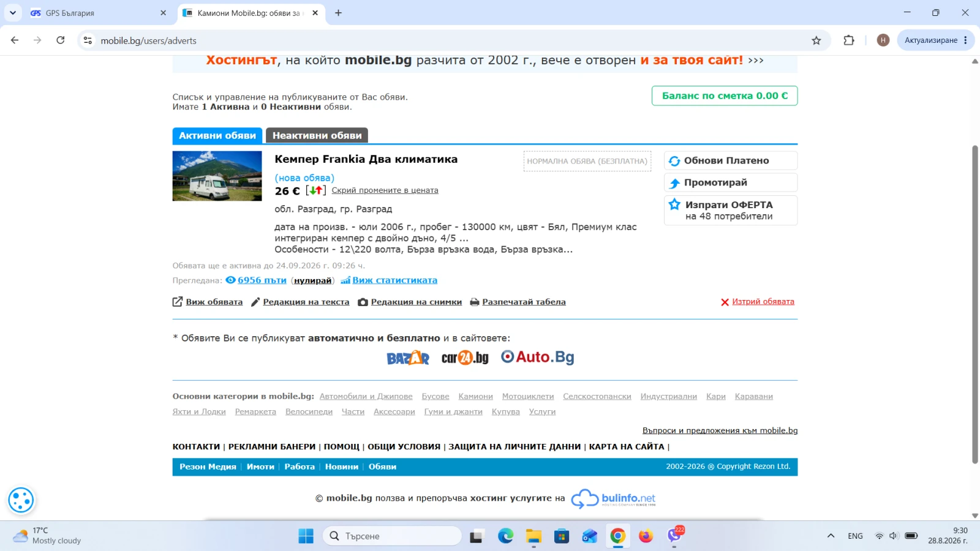
Task: Click Обнови Платено button
Action: click(x=731, y=160)
